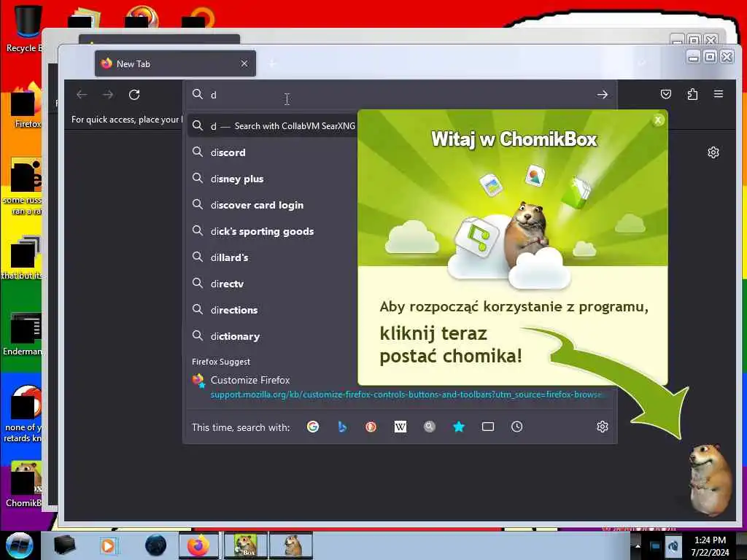Select 'discover card login' suggestion
747x560 pixels.
click(271, 205)
